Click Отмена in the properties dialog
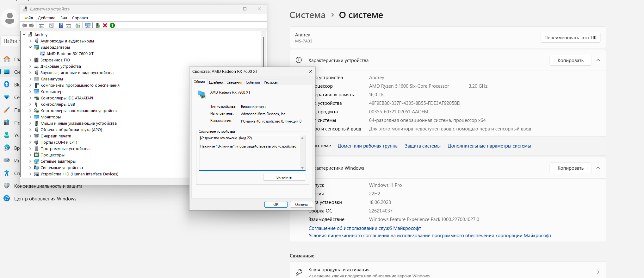This screenshot has width=644, height=278. click(301, 205)
